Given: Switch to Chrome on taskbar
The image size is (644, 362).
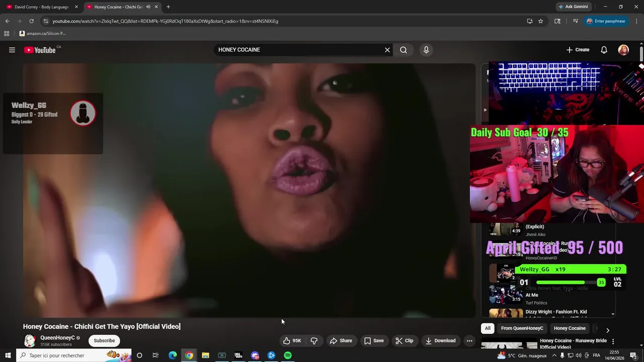Looking at the screenshot, I should [x=189, y=355].
